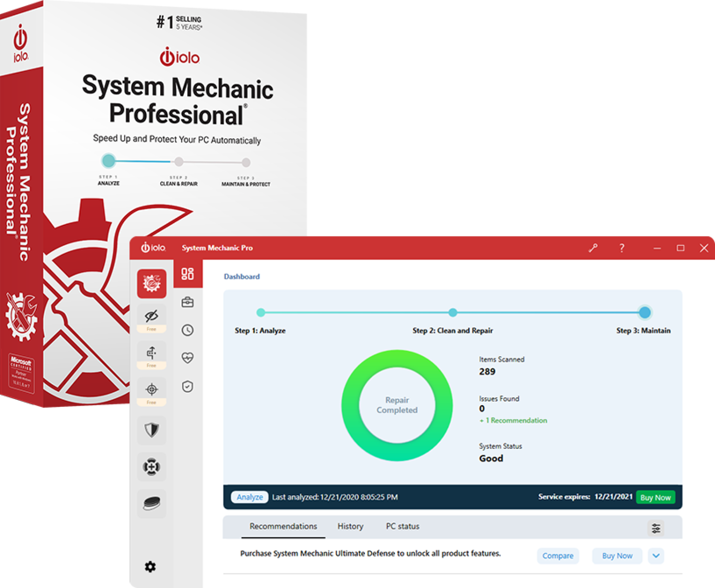Viewport: 715px width, 588px height.
Task: Open the Toolbox panel icon
Action: click(x=188, y=302)
